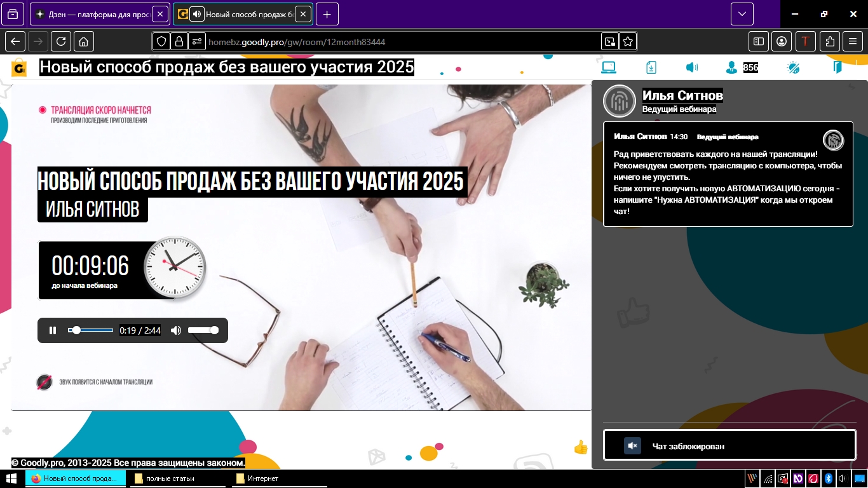Open a new tab with plus button
This screenshot has width=868, height=488.
[x=327, y=14]
